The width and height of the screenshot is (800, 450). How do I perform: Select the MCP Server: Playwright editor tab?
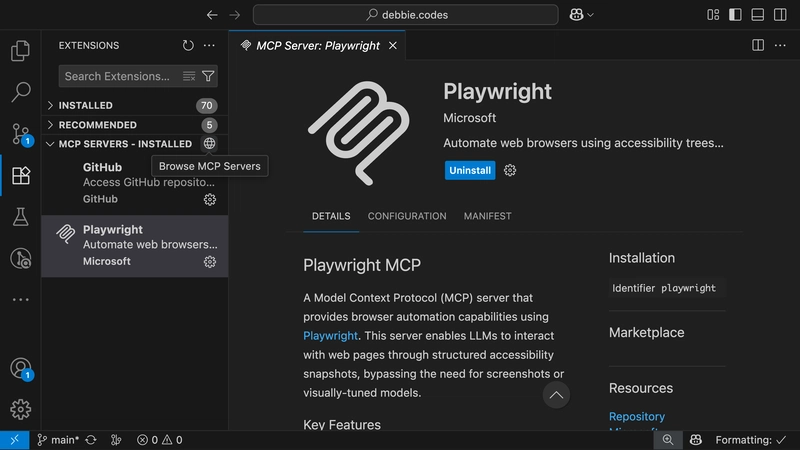[x=317, y=45]
